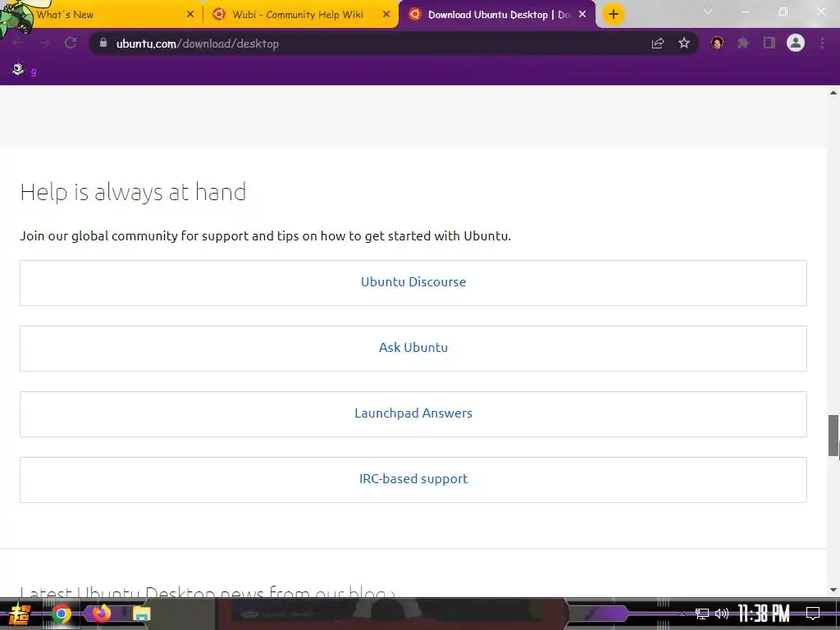This screenshot has height=630, width=840.
Task: Open the bookmark bar shortcut icon
Action: [x=18, y=69]
